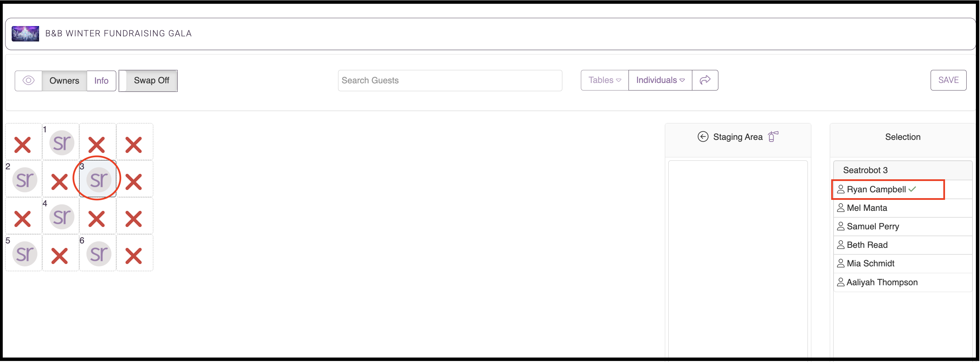Click the Search Guests field
The width and height of the screenshot is (980, 362).
click(x=450, y=80)
